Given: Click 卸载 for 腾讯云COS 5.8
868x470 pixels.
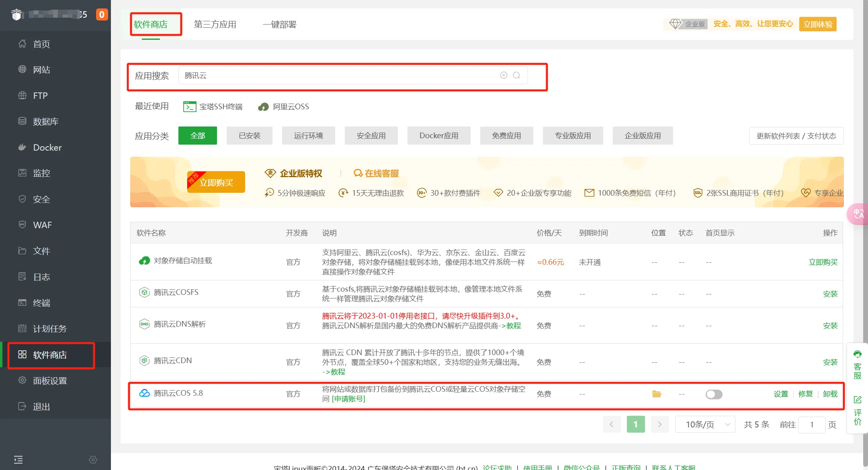Looking at the screenshot, I should (830, 394).
